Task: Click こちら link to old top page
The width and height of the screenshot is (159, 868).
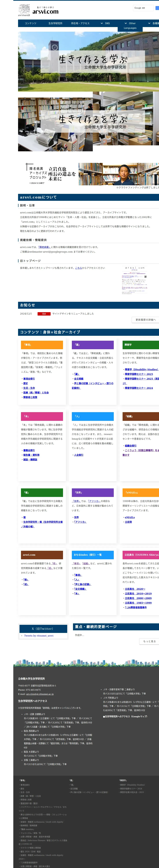Action: point(78,268)
